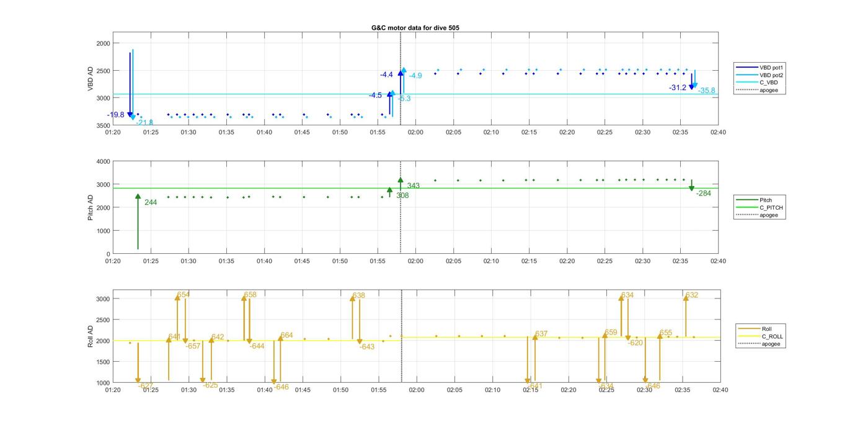Click the '4000' tick on the Pitch axis
The height and width of the screenshot is (430, 868).
click(104, 161)
